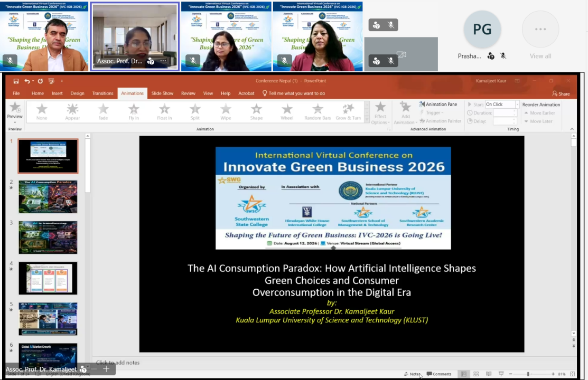588x380 pixels.
Task: Open the Design ribbon tab
Action: tap(77, 93)
